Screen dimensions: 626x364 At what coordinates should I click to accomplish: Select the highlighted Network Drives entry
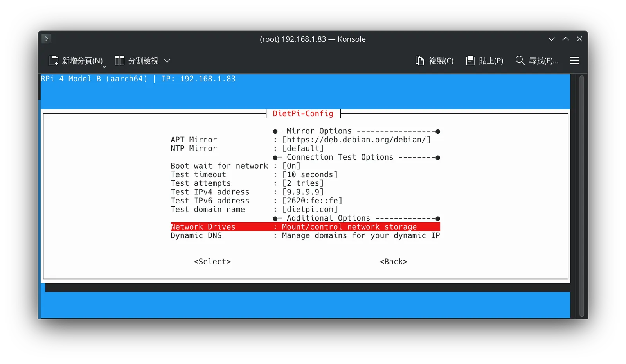(x=305, y=227)
